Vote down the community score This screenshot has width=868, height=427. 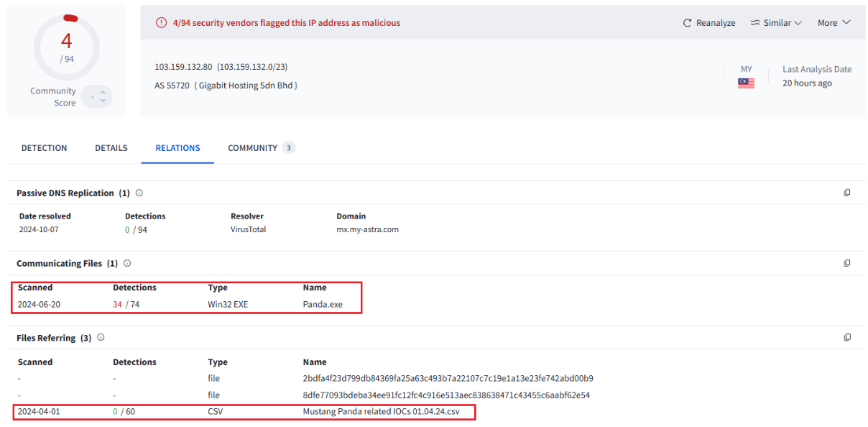coord(103,101)
